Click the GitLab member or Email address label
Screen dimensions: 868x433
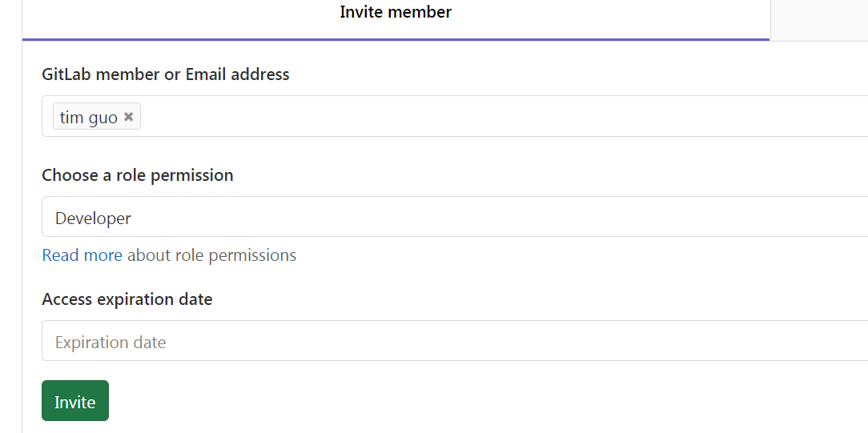[166, 74]
